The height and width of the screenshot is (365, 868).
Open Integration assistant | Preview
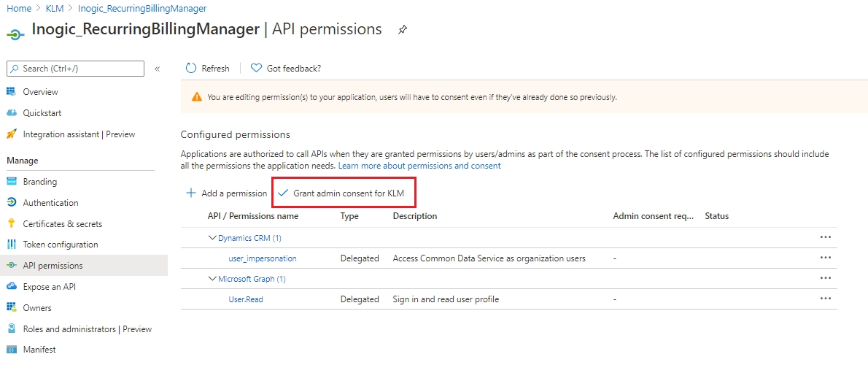[80, 134]
